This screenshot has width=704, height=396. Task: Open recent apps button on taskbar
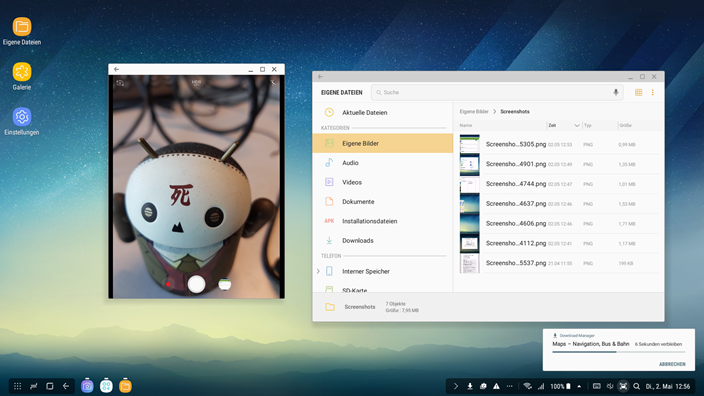click(x=50, y=386)
